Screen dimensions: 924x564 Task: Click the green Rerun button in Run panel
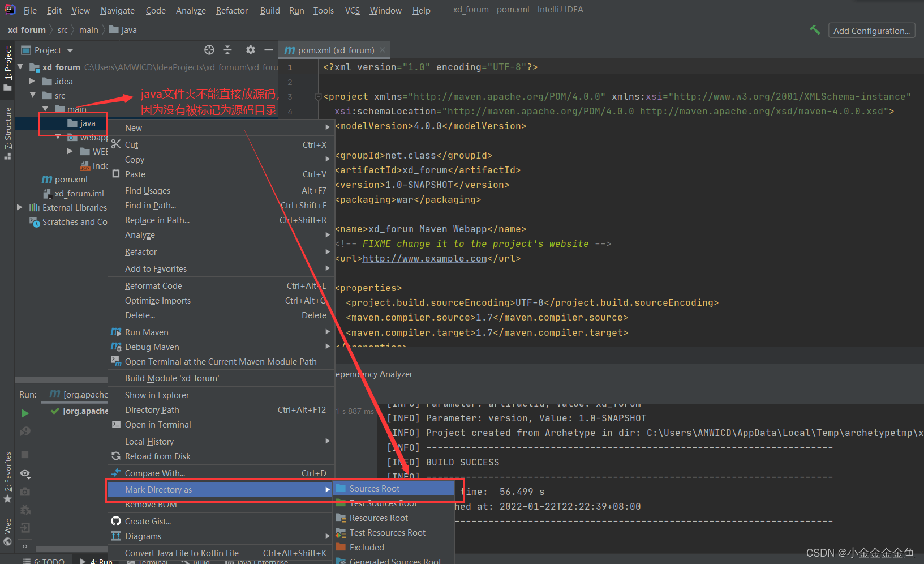tap(25, 413)
